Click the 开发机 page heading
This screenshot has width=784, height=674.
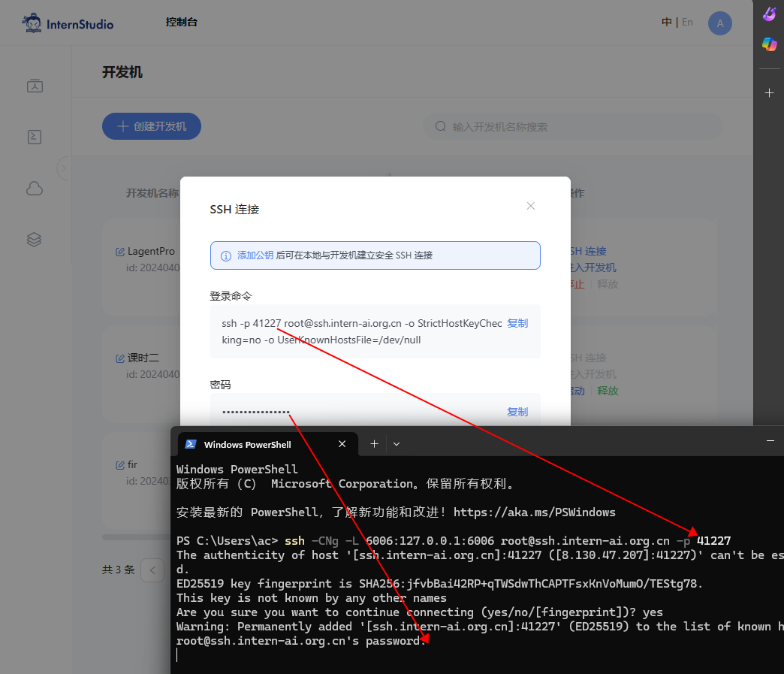pyautogui.click(x=122, y=73)
